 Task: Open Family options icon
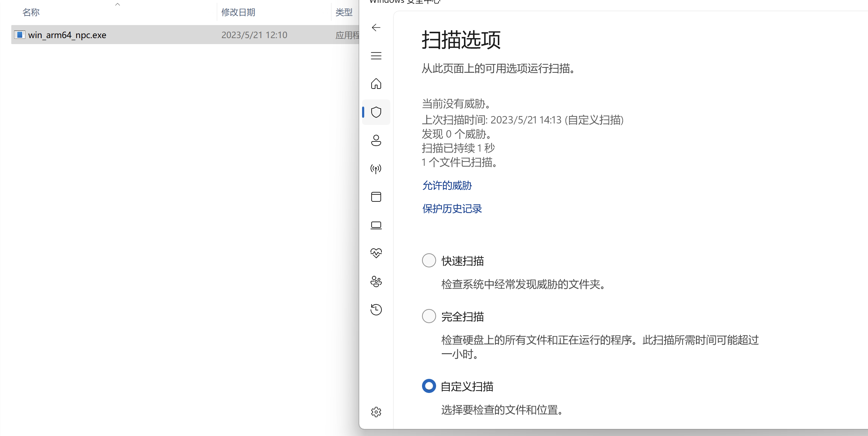tap(376, 281)
